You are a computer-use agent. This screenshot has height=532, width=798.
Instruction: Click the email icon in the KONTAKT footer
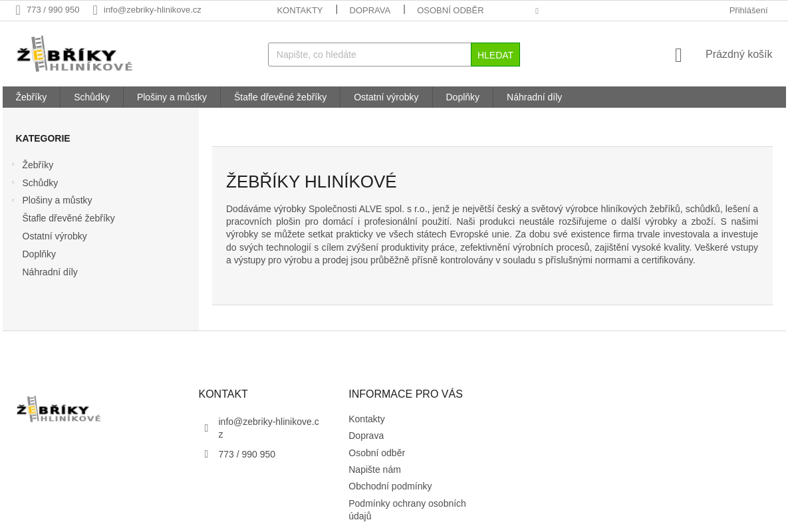pyautogui.click(x=206, y=428)
